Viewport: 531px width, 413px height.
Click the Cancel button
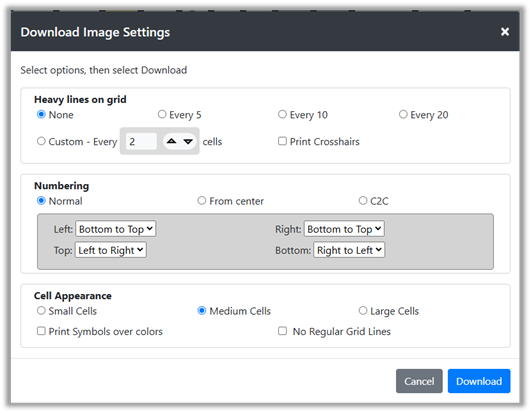[x=419, y=381]
